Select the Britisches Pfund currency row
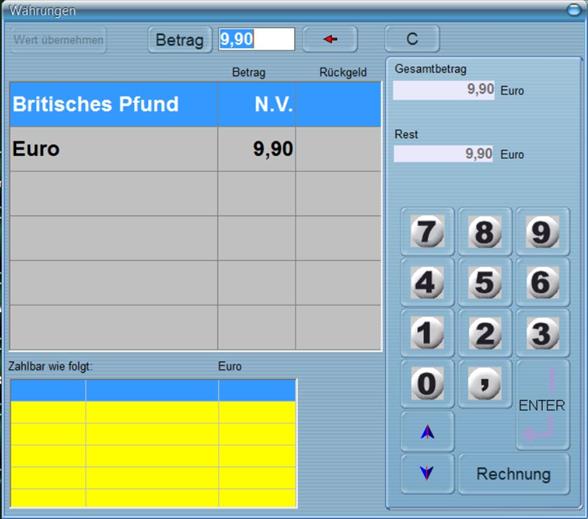This screenshot has width=588, height=519. click(x=195, y=104)
